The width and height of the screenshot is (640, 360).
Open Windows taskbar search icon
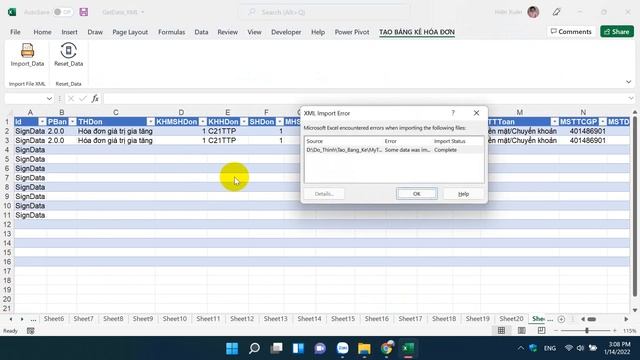point(254,348)
